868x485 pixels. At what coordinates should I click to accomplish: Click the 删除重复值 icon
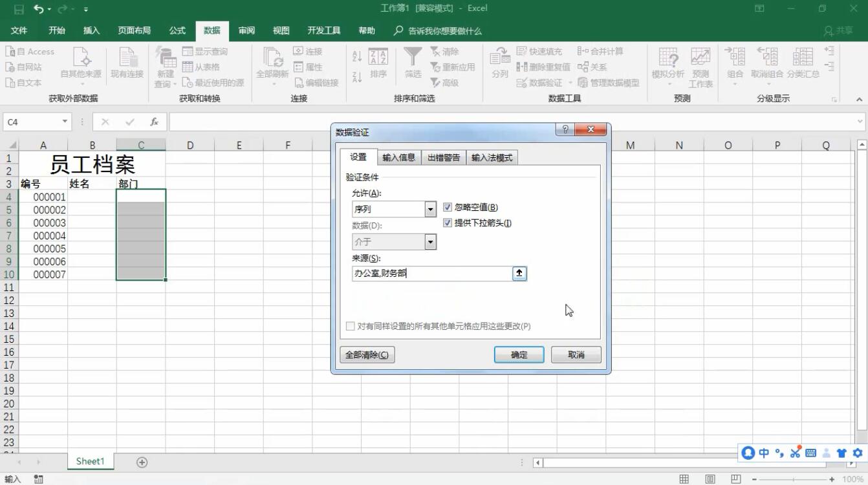(x=522, y=67)
